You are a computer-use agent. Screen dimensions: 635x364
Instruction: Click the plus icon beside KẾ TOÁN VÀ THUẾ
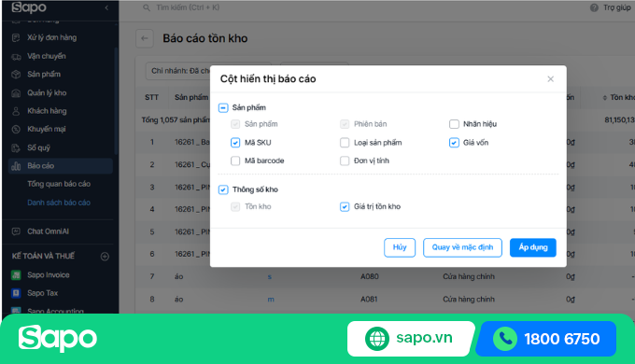tap(105, 257)
